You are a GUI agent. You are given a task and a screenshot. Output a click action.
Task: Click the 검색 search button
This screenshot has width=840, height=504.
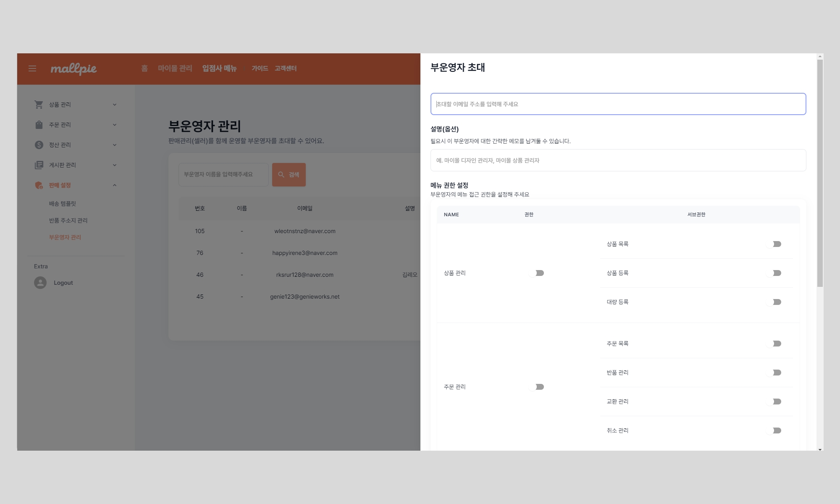pyautogui.click(x=289, y=175)
